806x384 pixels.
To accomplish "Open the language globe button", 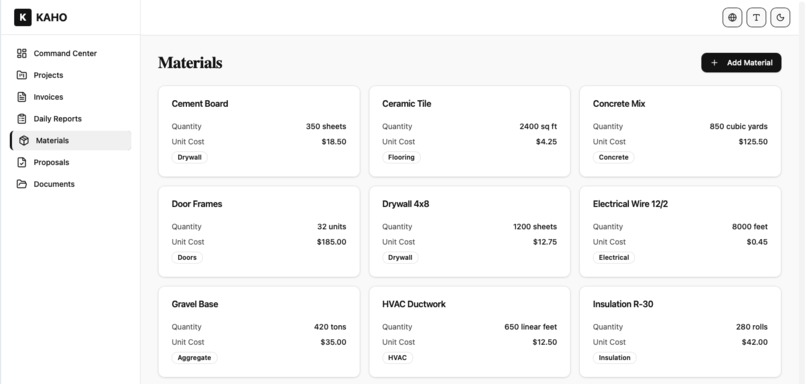I will pyautogui.click(x=732, y=17).
